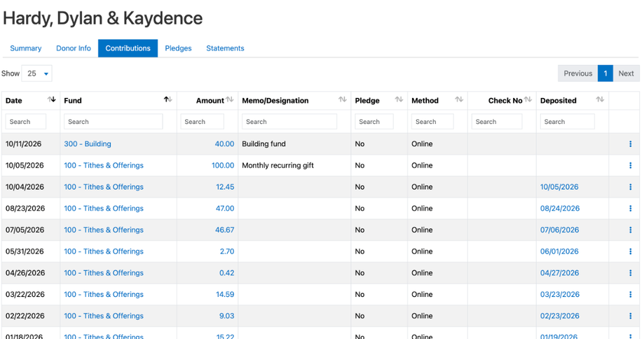Open row actions menu for 02/22/2026 contribution

click(630, 316)
